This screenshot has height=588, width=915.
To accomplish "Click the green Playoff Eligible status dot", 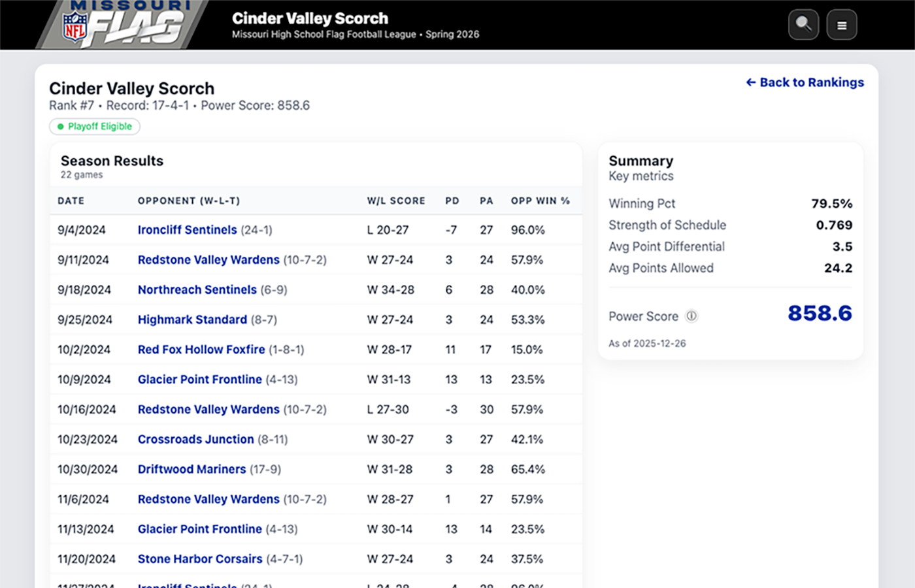I will [61, 127].
